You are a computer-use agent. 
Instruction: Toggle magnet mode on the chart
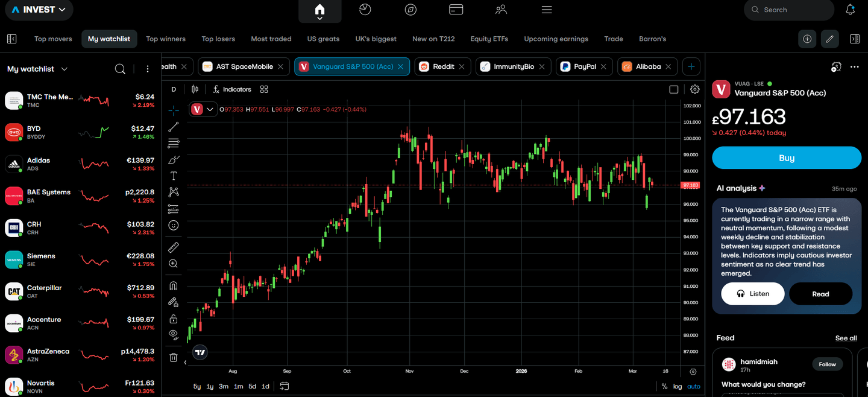pos(174,286)
